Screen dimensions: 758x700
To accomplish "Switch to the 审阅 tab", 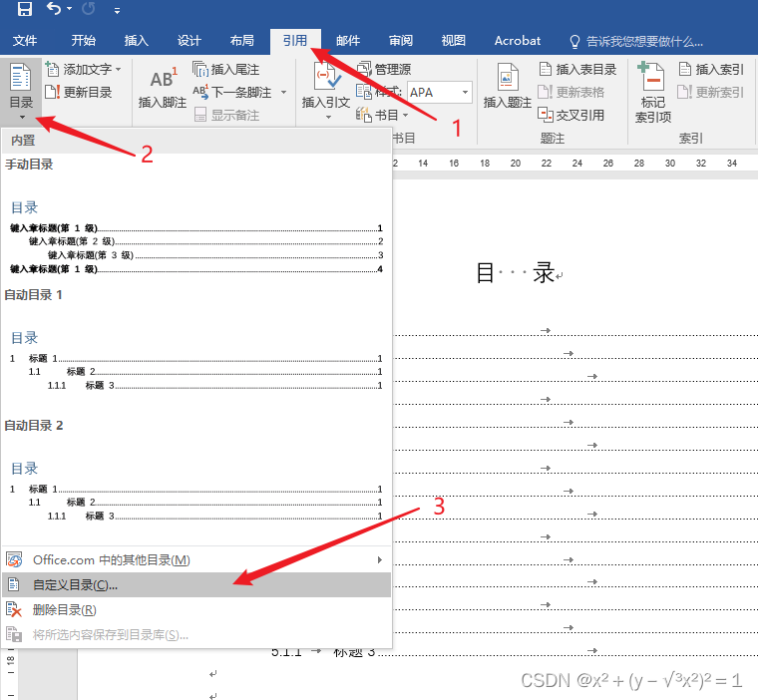I will click(401, 41).
